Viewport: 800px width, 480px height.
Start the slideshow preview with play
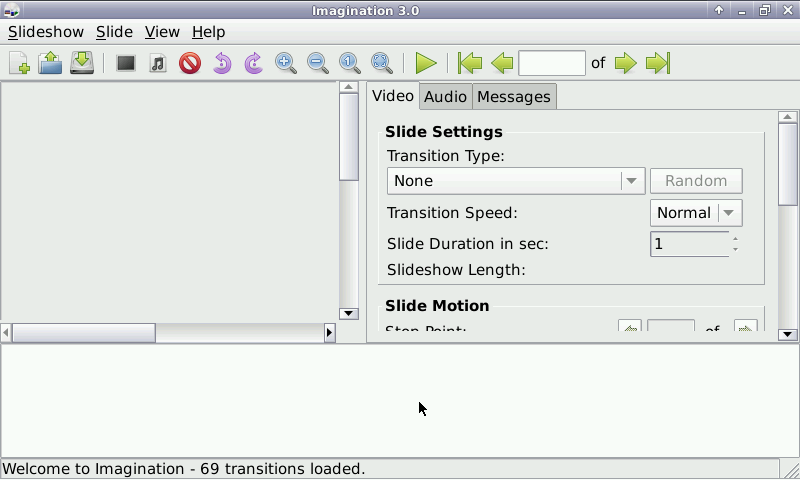[426, 63]
